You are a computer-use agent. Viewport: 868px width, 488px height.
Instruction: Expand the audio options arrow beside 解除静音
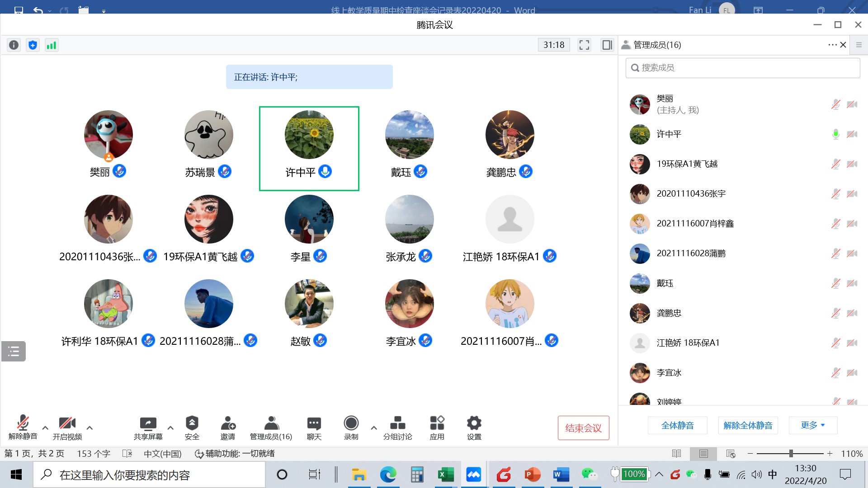pyautogui.click(x=45, y=427)
